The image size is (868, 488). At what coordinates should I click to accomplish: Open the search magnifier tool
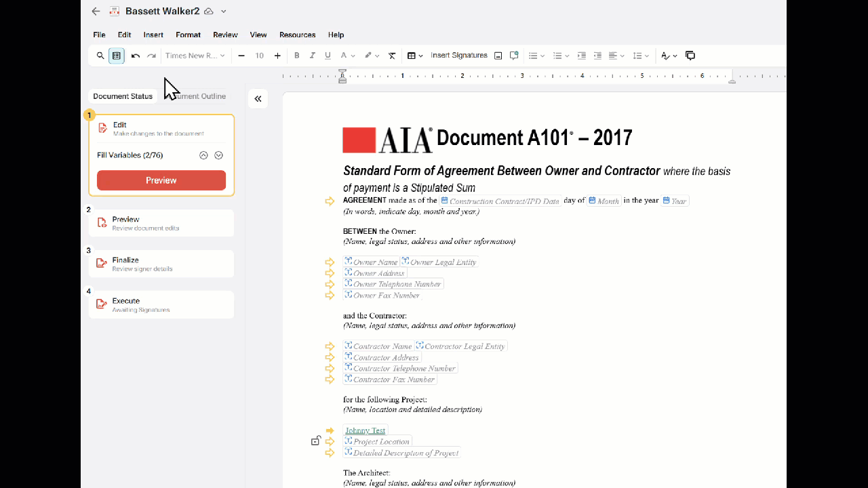(100, 56)
